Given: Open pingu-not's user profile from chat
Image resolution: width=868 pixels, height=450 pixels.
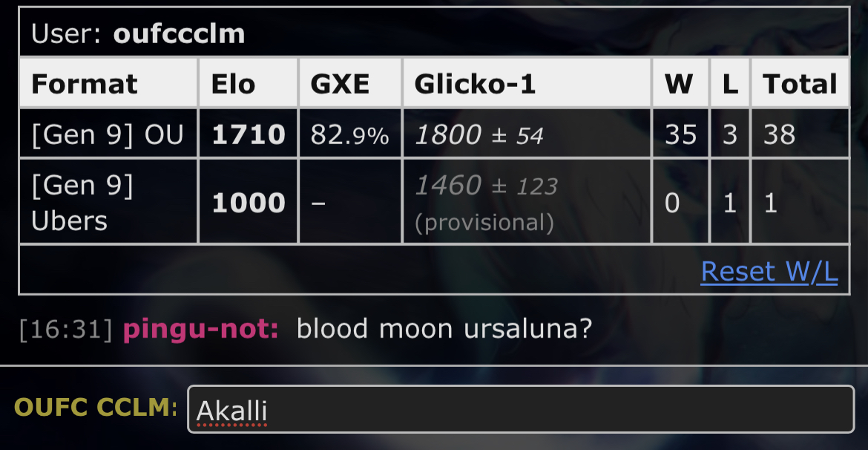Looking at the screenshot, I should coord(200,329).
